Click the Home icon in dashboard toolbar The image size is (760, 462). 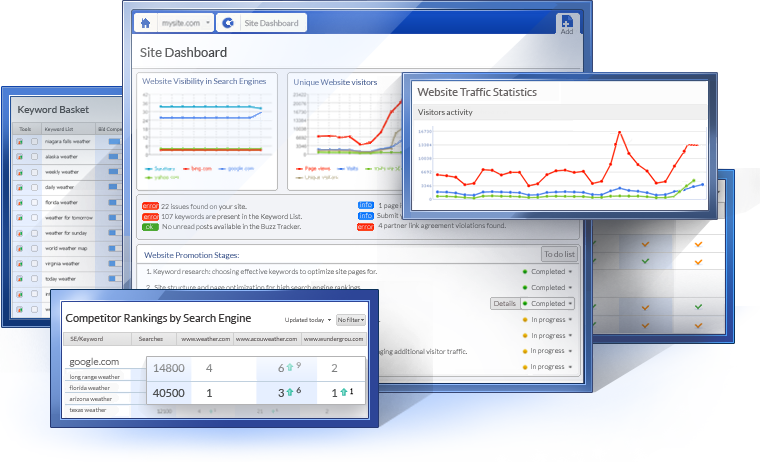point(146,22)
